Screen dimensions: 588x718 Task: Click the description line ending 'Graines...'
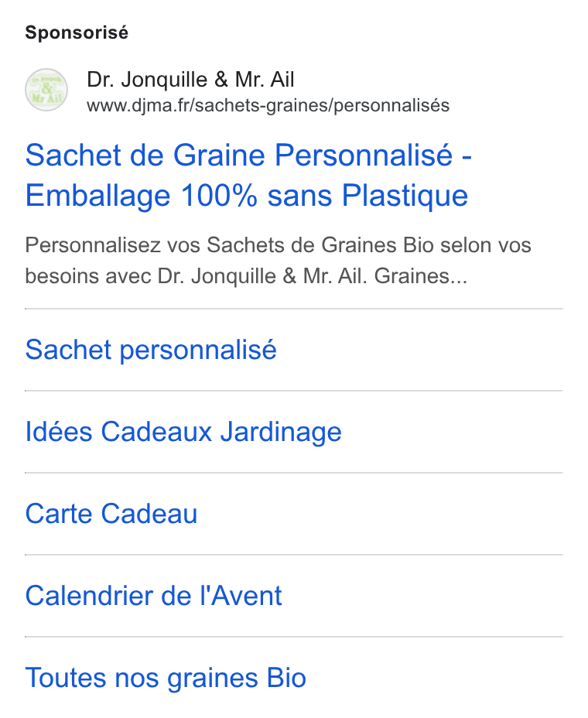coord(246,276)
